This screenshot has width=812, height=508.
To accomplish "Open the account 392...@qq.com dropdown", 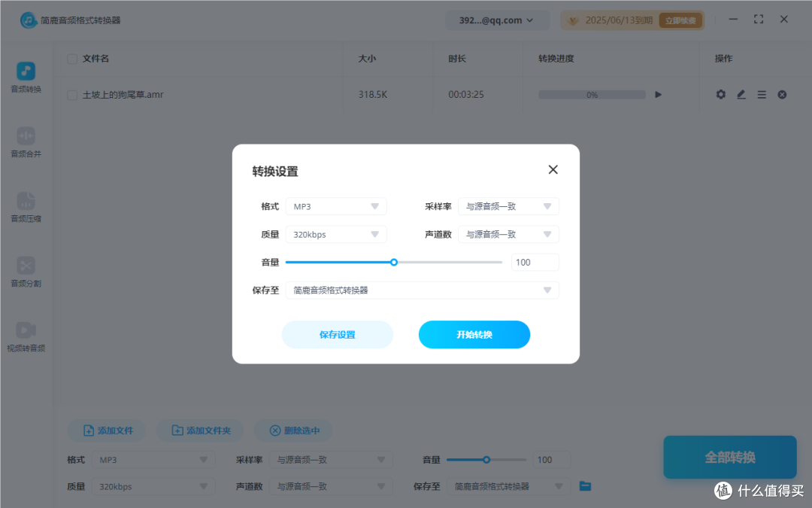I will point(496,20).
